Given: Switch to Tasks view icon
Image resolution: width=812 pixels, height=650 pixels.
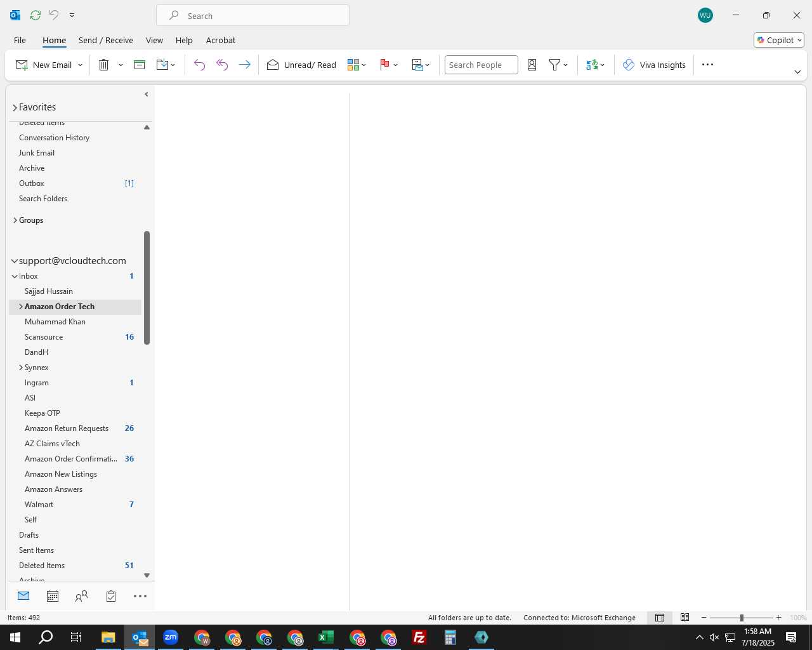Looking at the screenshot, I should point(111,596).
